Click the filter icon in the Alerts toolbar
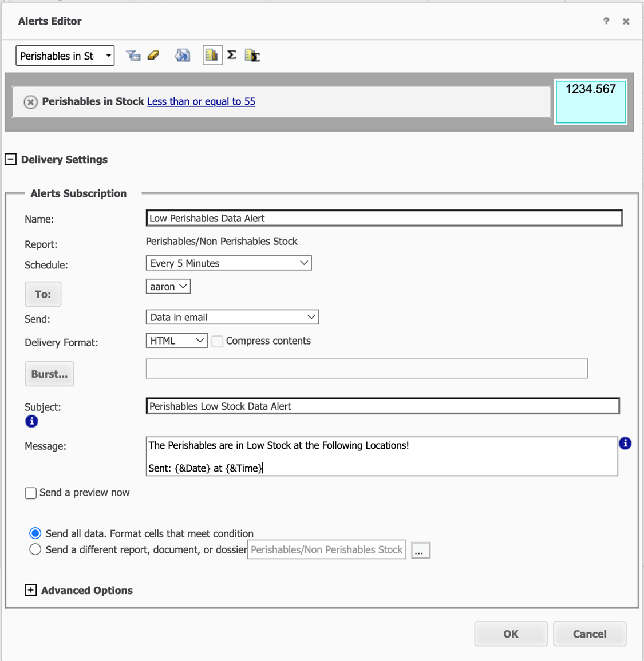 pyautogui.click(x=133, y=56)
